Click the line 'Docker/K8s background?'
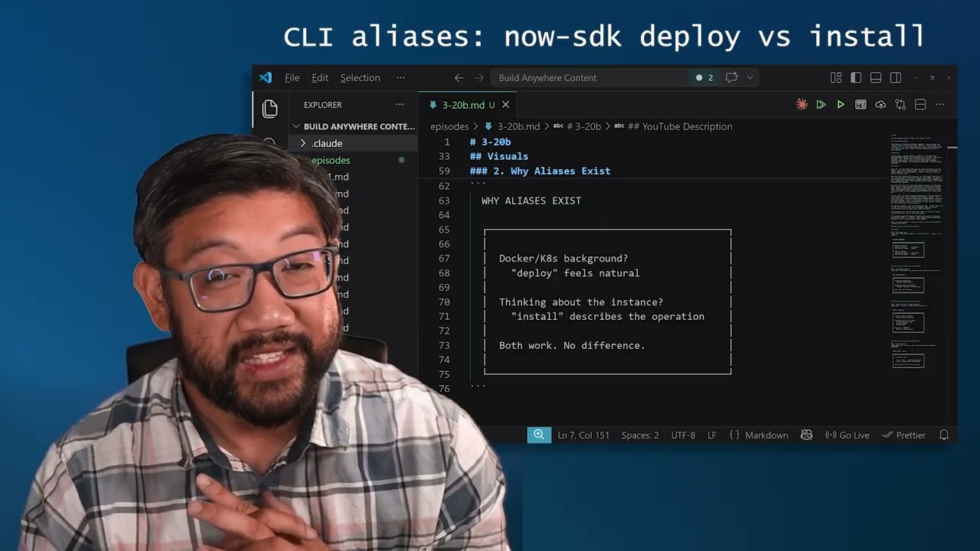 tap(563, 258)
